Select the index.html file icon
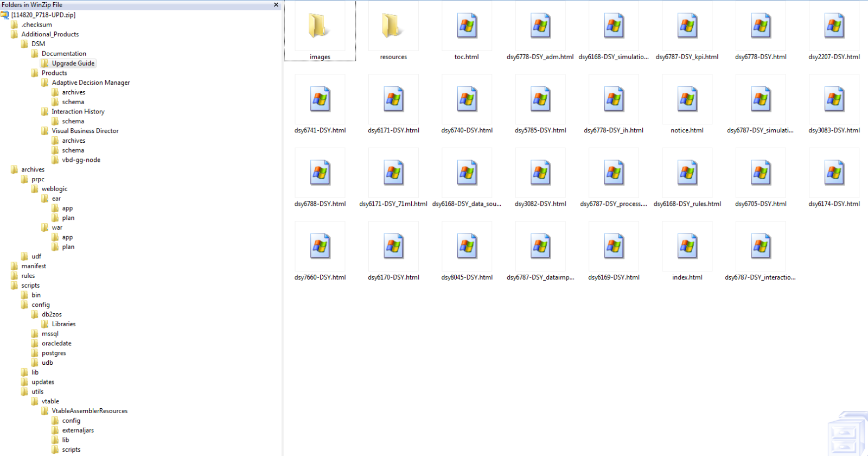Image resolution: width=868 pixels, height=456 pixels. click(687, 246)
